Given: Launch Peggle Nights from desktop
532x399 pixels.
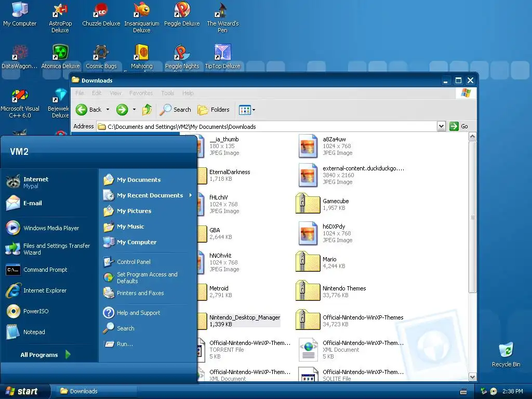Looking at the screenshot, I should [x=182, y=57].
